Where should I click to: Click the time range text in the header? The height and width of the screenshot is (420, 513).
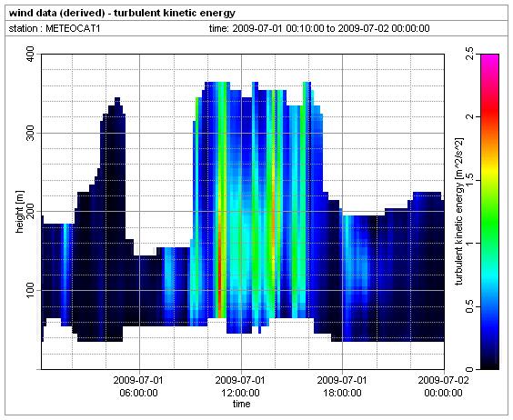[319, 28]
